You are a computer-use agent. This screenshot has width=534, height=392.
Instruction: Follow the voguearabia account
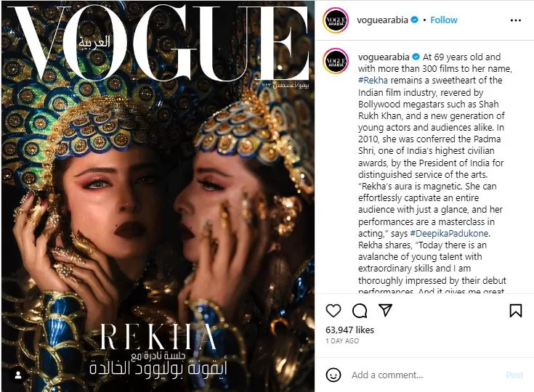443,20
